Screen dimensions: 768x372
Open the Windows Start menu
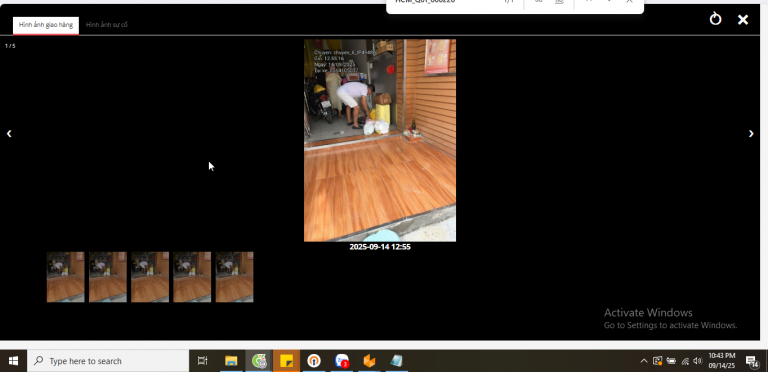point(13,361)
